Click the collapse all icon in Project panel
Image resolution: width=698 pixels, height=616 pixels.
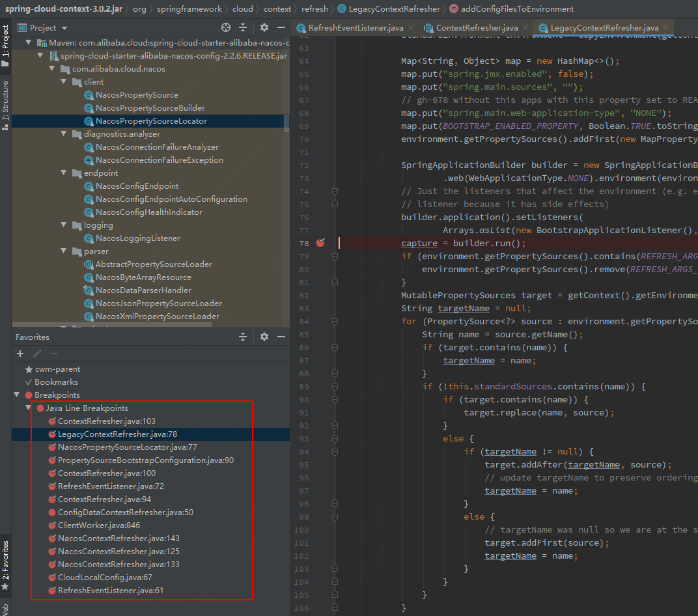click(243, 27)
